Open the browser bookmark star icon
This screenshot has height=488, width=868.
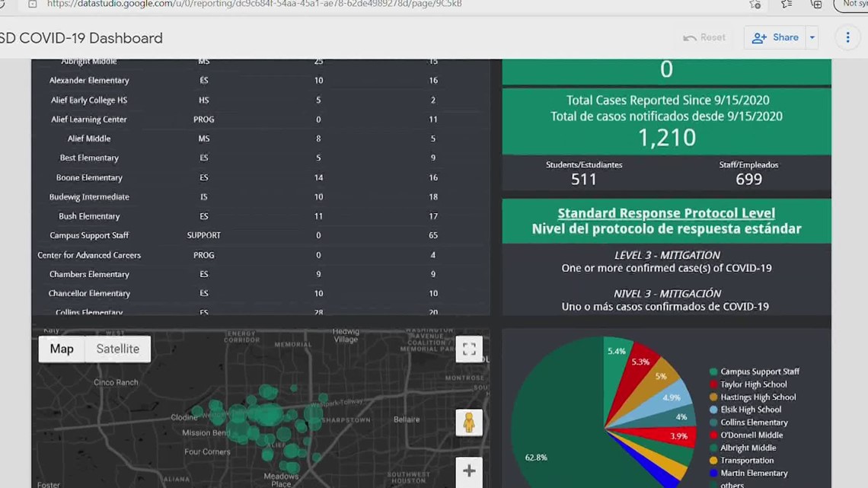(x=755, y=5)
